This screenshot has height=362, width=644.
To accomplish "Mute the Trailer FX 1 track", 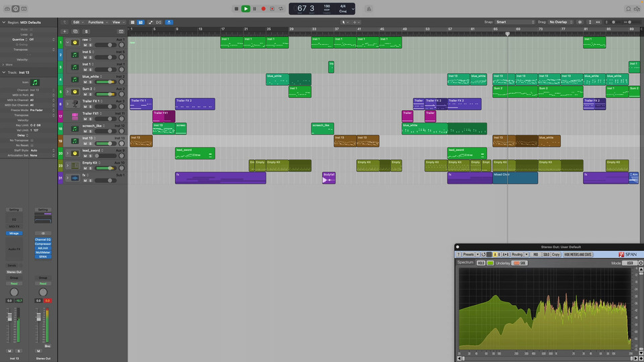I will pos(85,107).
